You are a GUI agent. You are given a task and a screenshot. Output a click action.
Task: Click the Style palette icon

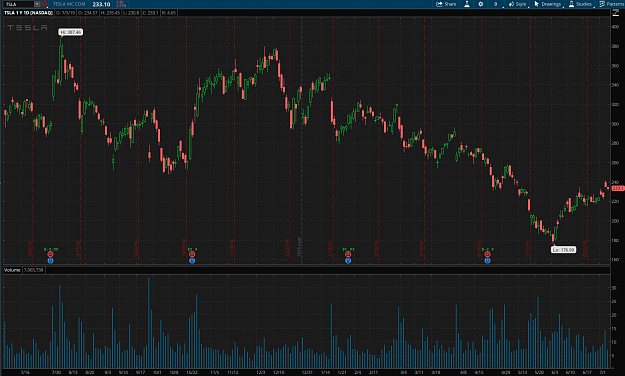pos(511,4)
